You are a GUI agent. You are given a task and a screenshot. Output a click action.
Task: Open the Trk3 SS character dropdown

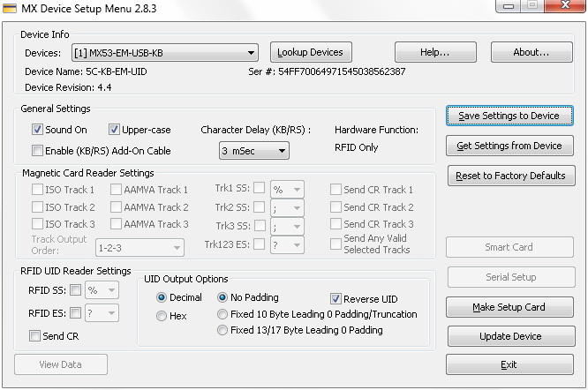(x=287, y=226)
